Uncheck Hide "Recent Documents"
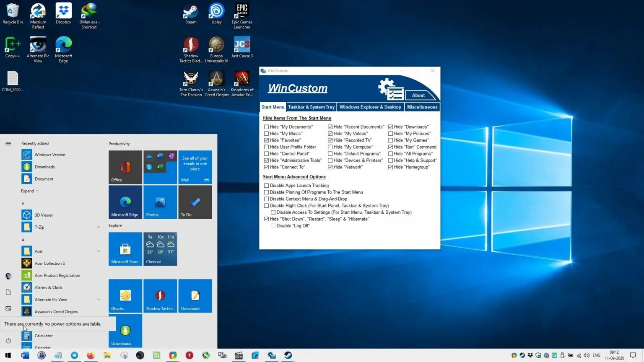Image resolution: width=644 pixels, height=362 pixels. click(x=330, y=127)
